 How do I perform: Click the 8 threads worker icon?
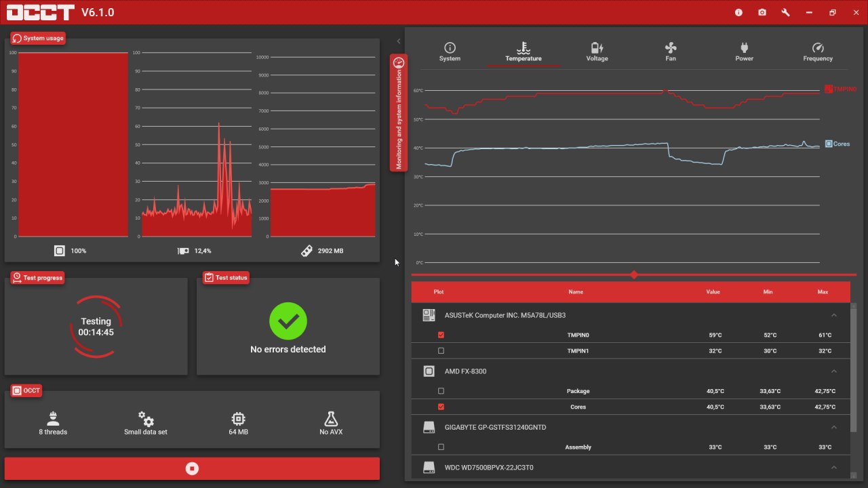click(x=53, y=418)
